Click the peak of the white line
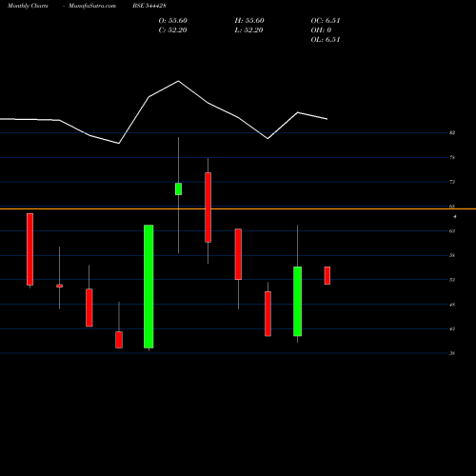 coord(178,81)
